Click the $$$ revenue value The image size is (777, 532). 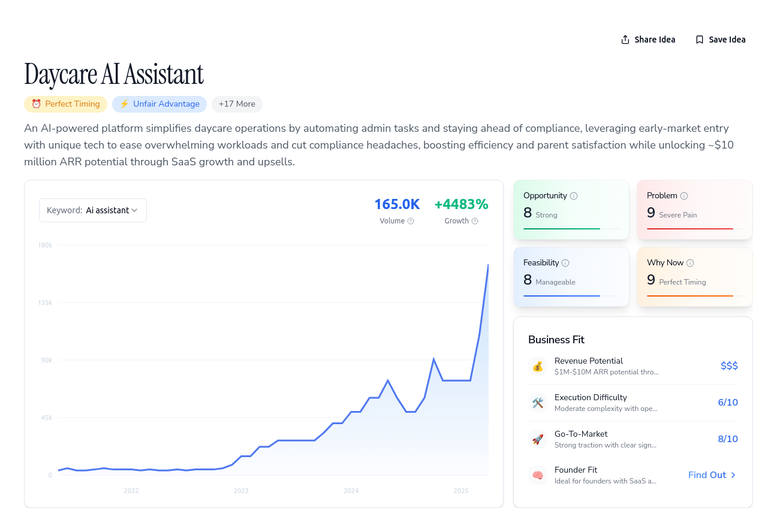729,366
